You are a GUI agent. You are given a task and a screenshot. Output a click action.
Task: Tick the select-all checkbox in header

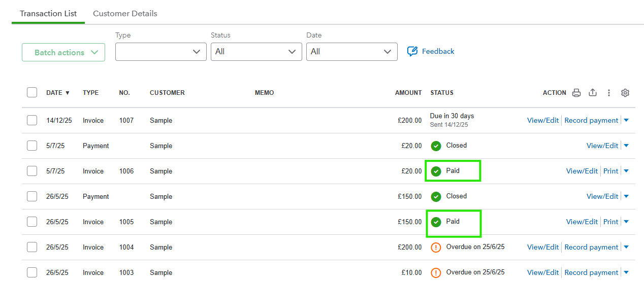(x=32, y=92)
